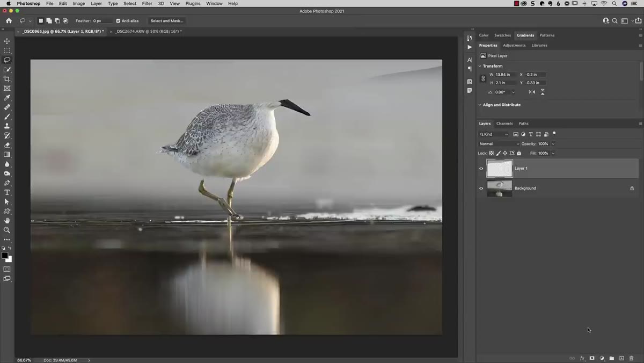The image size is (644, 363).
Task: Toggle lock position icon
Action: tap(505, 153)
